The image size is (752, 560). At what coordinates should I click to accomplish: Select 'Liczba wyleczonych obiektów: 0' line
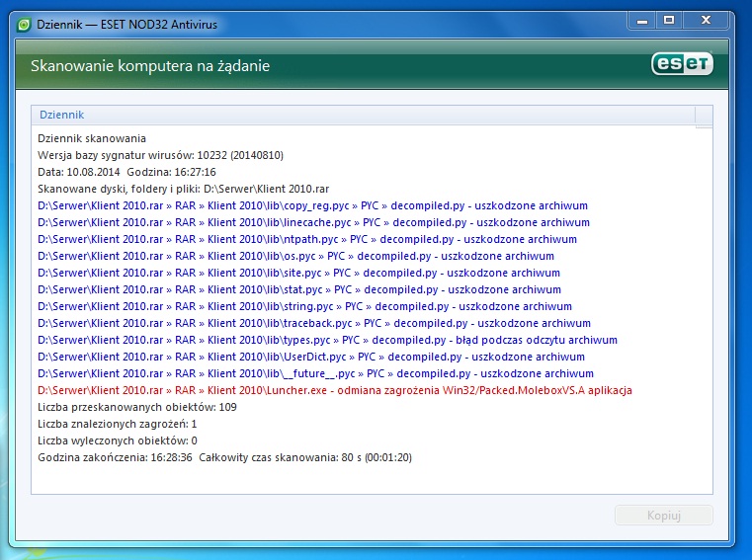[x=118, y=440]
